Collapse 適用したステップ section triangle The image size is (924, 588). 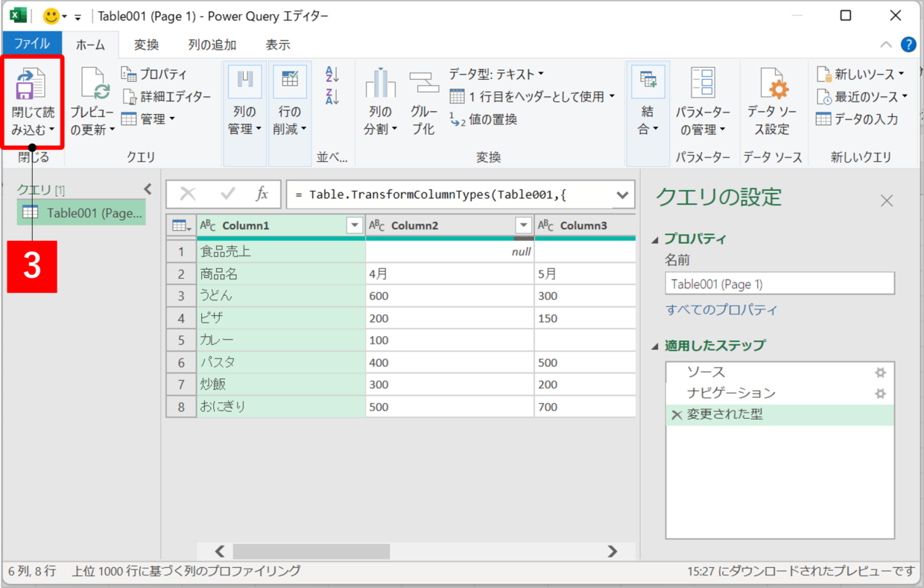coord(655,346)
